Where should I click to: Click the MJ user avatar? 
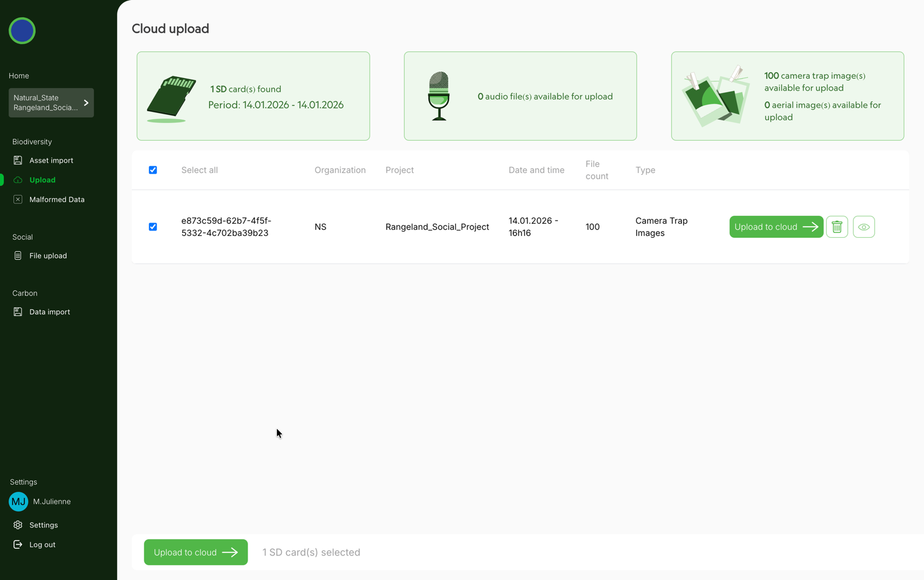[18, 501]
